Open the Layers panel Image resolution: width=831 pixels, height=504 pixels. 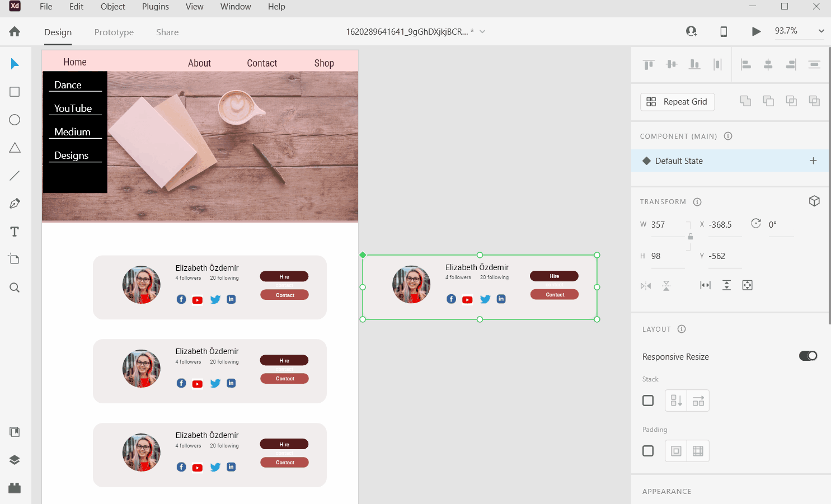[15, 460]
